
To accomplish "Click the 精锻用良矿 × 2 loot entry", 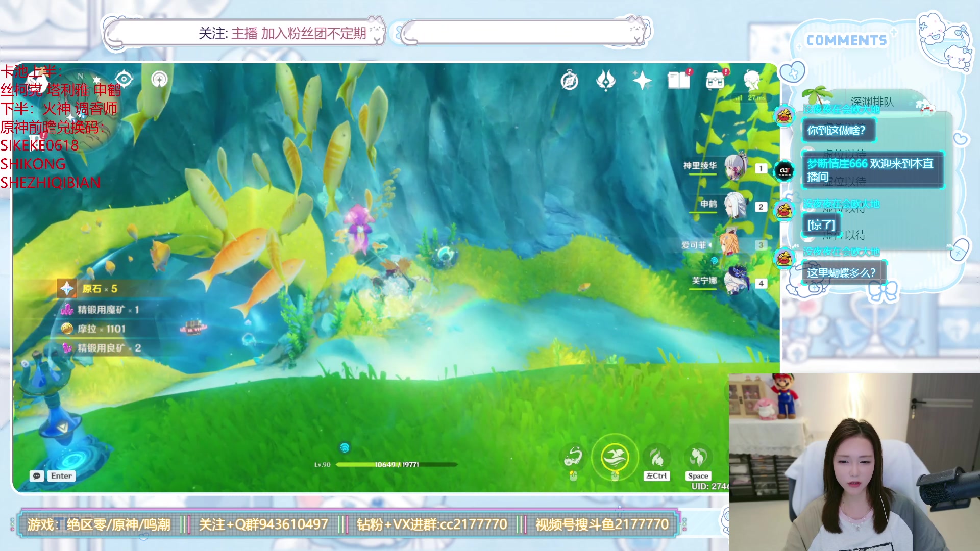I will [x=109, y=348].
